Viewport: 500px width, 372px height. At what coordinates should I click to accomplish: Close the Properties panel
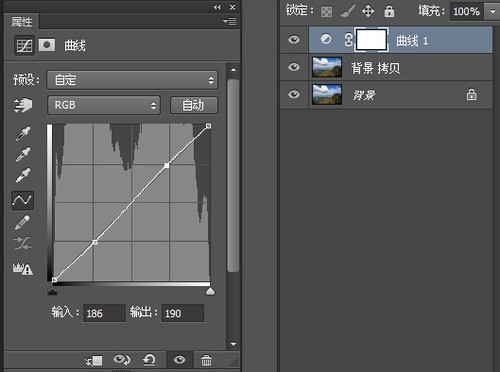(x=233, y=7)
